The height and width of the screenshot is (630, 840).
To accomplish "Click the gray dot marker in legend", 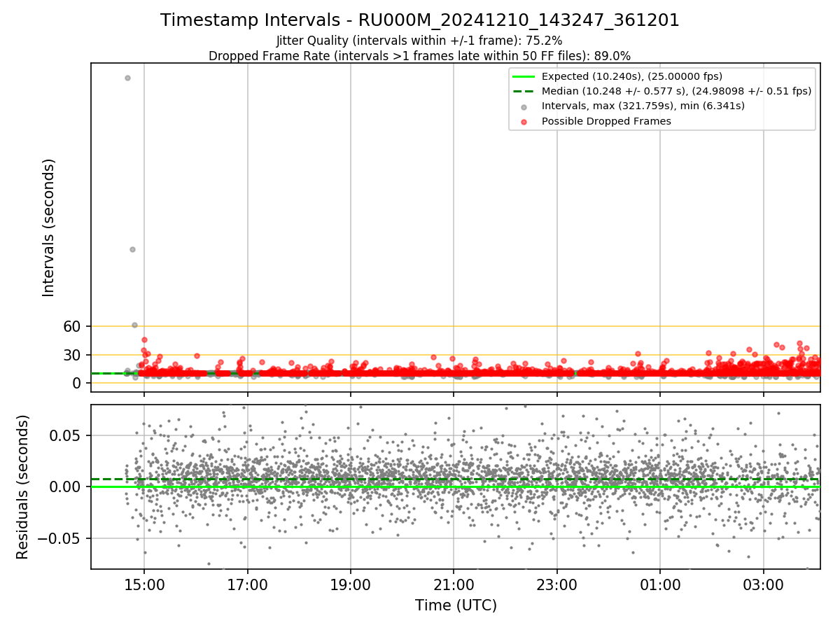I will click(x=524, y=106).
